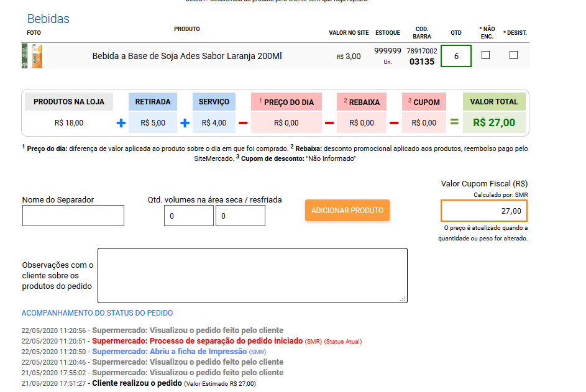The height and width of the screenshot is (392, 586).
Task: Select the dry area volumes quantity field
Action: click(x=189, y=216)
